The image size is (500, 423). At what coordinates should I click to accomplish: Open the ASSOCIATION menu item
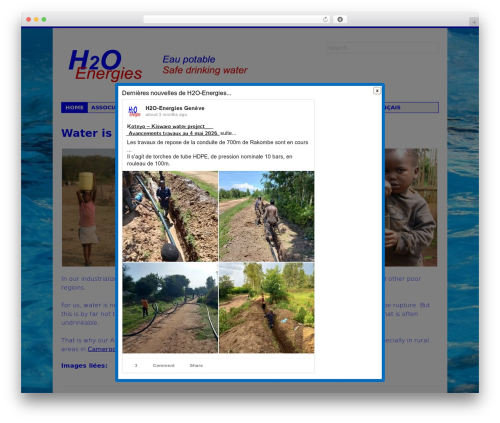103,108
